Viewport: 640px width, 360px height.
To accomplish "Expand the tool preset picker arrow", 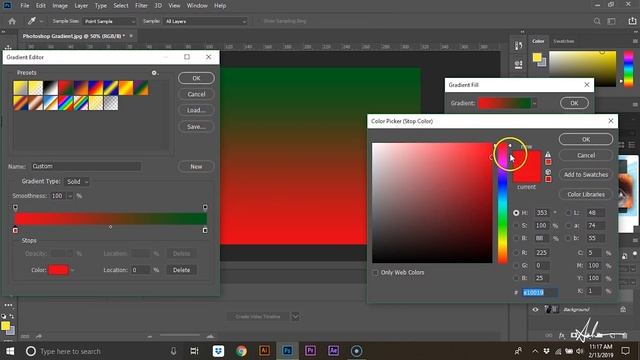I will pos(41,21).
